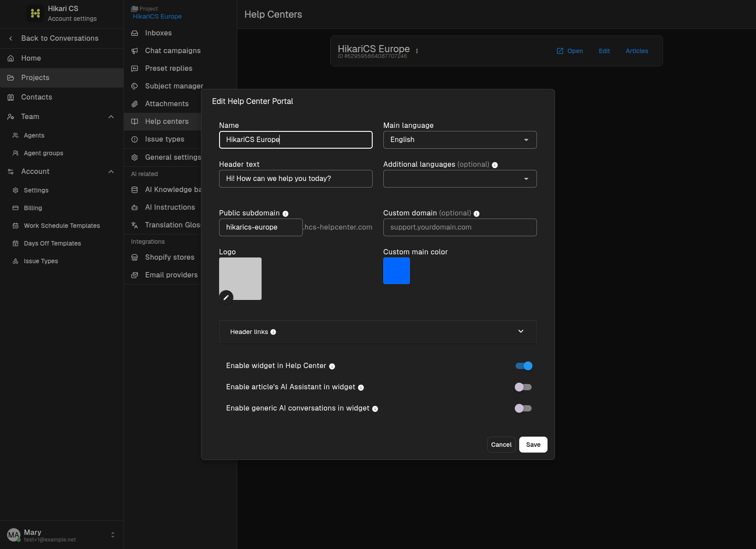
Task: Collapse the Team section chevron
Action: pyautogui.click(x=111, y=117)
